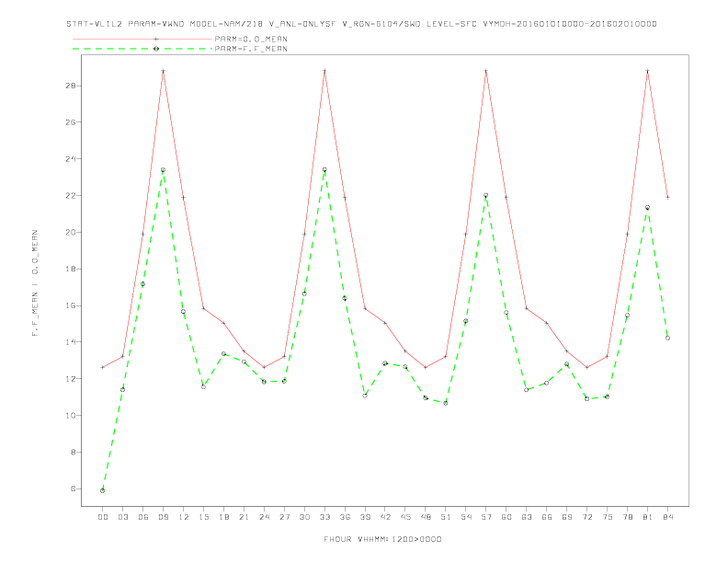
Task: Click the y-axis tick label 16
Action: point(72,305)
